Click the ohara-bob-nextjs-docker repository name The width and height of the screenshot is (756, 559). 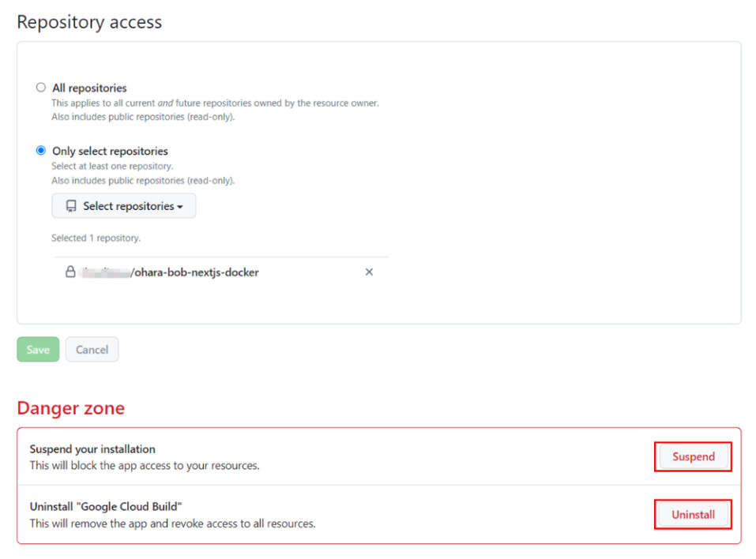tap(195, 272)
